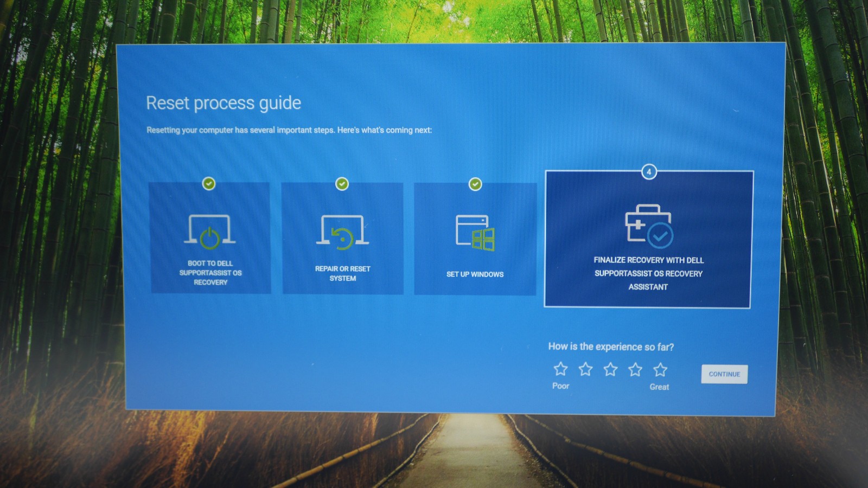Click the Repair or Reset System icon
The height and width of the screenshot is (488, 868).
point(342,233)
